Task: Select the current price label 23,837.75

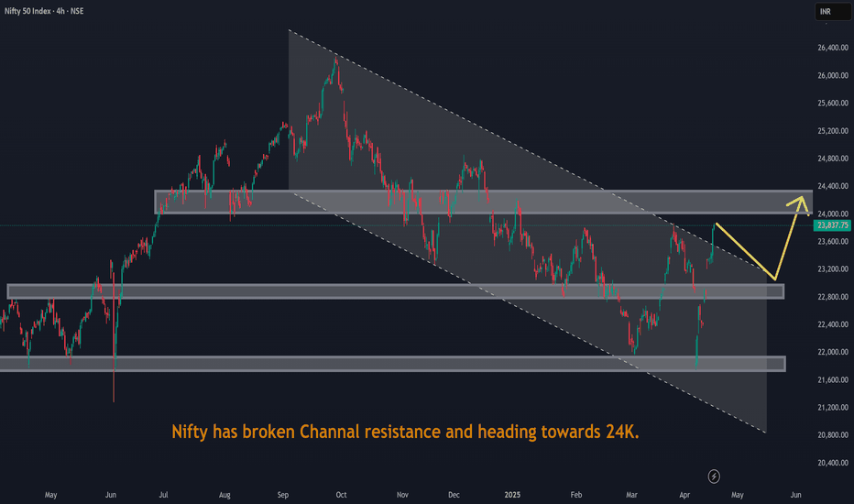Action: pos(832,225)
